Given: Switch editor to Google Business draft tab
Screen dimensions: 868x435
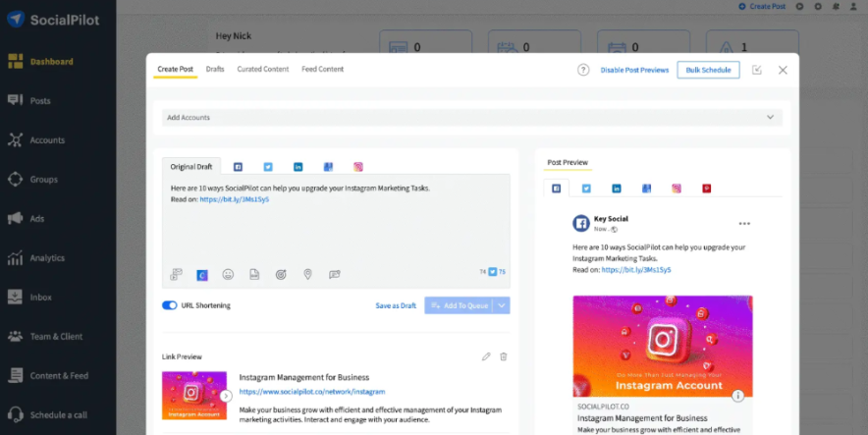Looking at the screenshot, I should click(x=328, y=167).
